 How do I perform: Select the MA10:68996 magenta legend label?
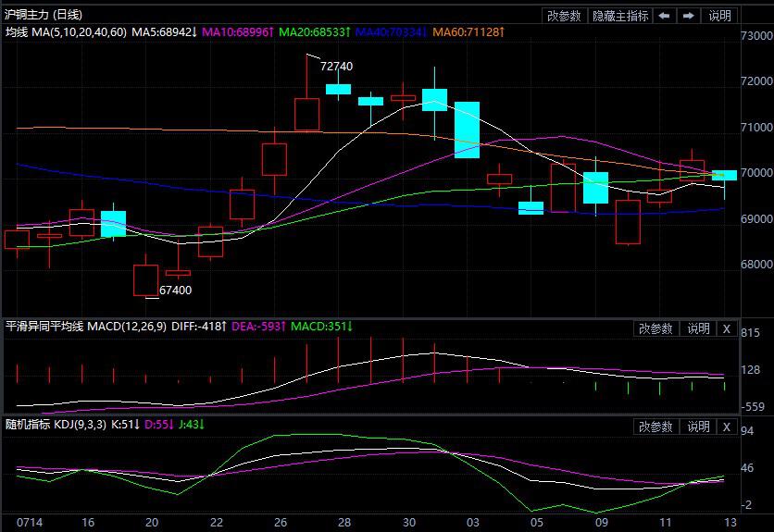238,32
